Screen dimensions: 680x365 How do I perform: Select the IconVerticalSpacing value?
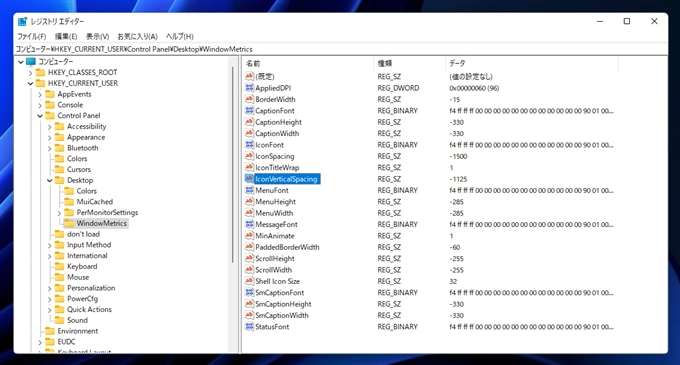click(x=286, y=179)
